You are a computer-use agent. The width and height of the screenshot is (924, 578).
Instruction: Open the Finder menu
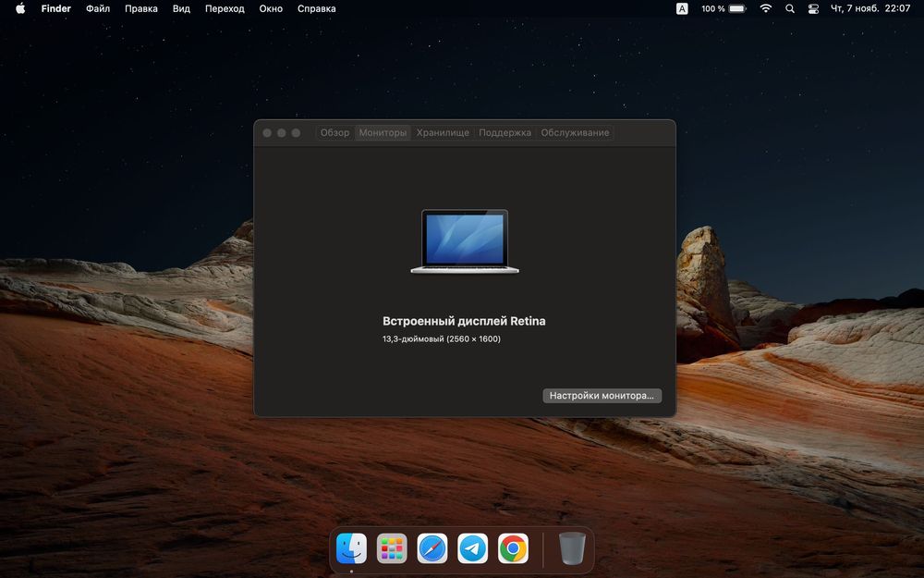pos(56,8)
